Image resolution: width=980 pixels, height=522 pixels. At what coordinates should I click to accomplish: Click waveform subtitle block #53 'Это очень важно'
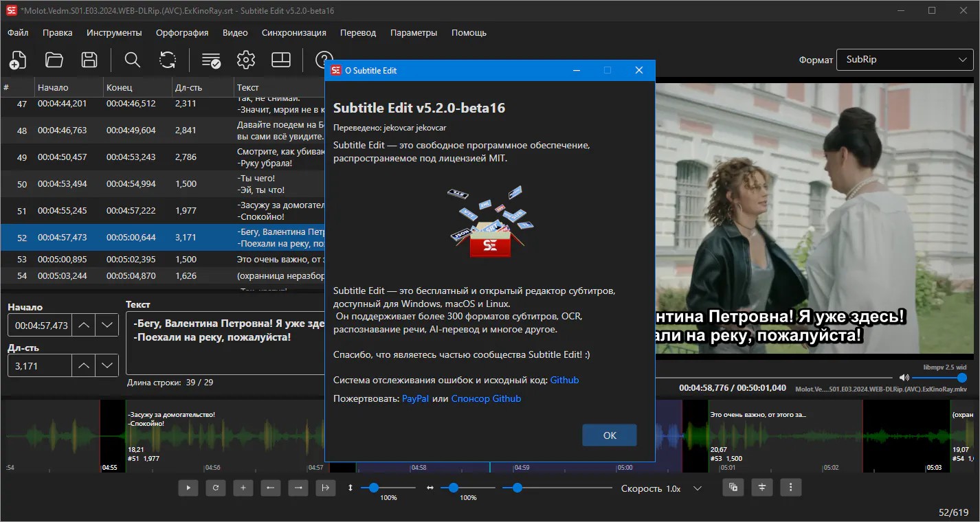coord(786,436)
